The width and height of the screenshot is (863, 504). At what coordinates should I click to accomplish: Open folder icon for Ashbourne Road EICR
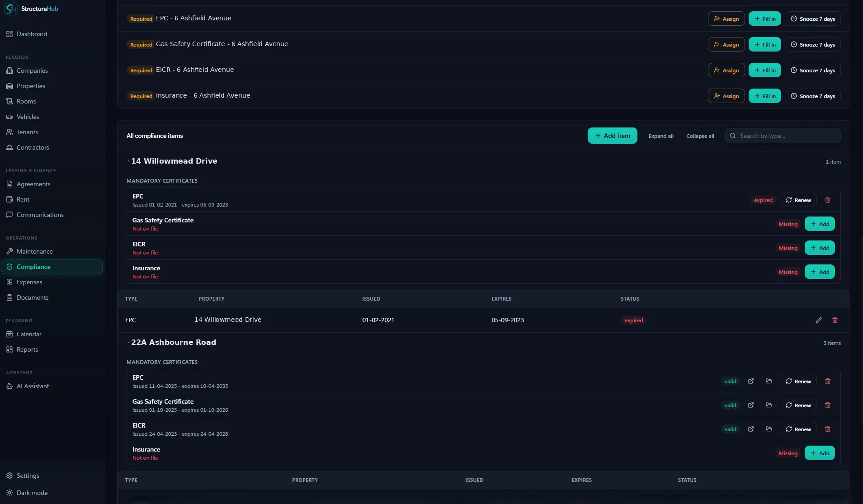pos(769,429)
